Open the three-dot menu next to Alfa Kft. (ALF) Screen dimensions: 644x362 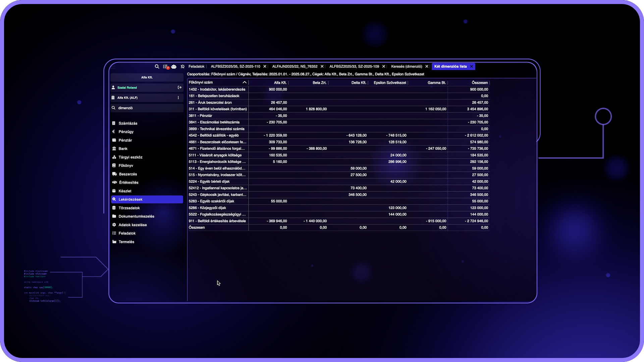point(178,98)
